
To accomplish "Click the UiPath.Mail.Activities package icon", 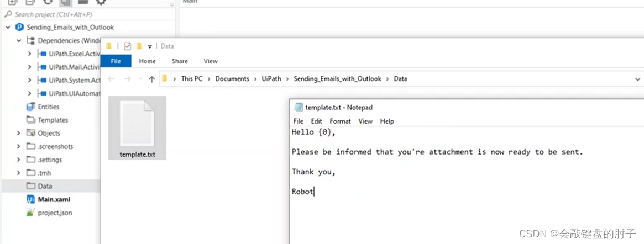I will 41,67.
